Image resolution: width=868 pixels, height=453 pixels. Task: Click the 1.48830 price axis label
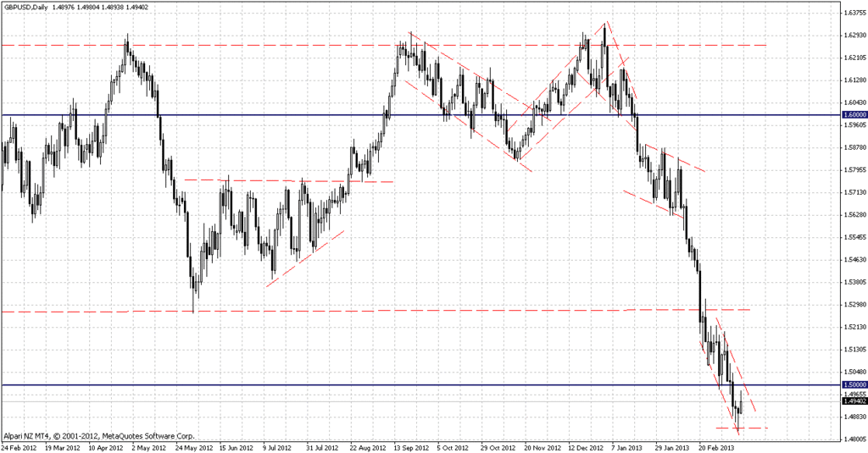pos(855,417)
